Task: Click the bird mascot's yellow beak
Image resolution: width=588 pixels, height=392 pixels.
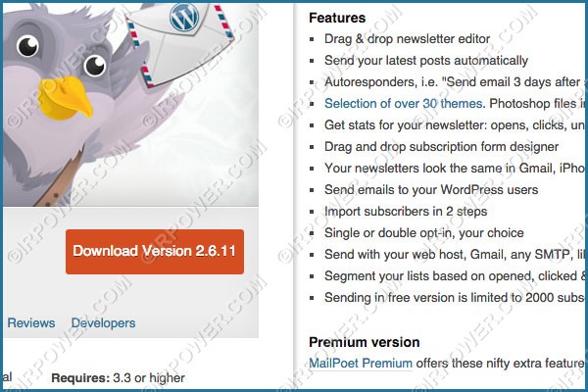Action: pos(66,98)
